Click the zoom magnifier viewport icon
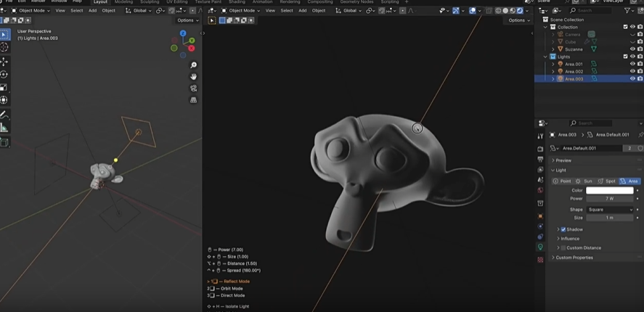Screen dimensions: 644x312 194,65
